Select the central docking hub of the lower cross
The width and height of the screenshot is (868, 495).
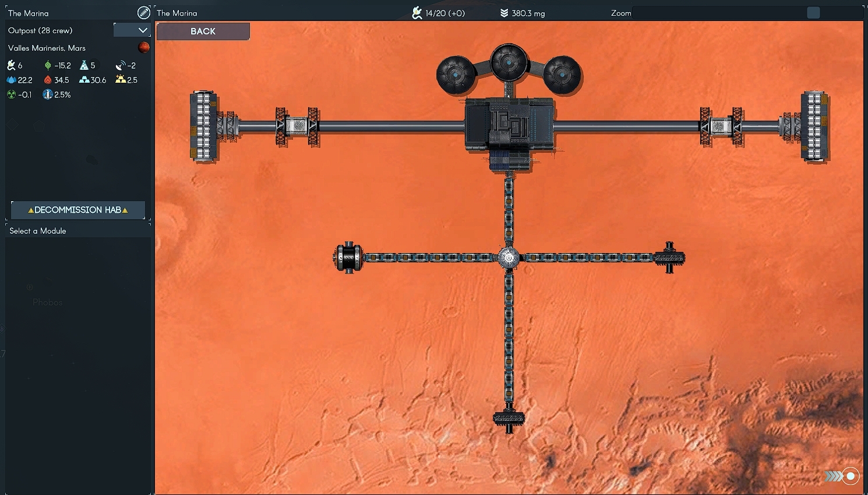coord(509,257)
